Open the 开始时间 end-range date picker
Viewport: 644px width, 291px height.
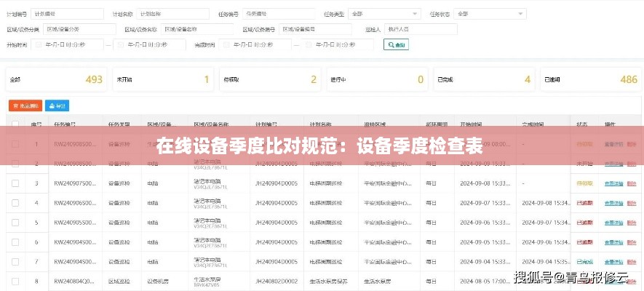tap(149, 44)
